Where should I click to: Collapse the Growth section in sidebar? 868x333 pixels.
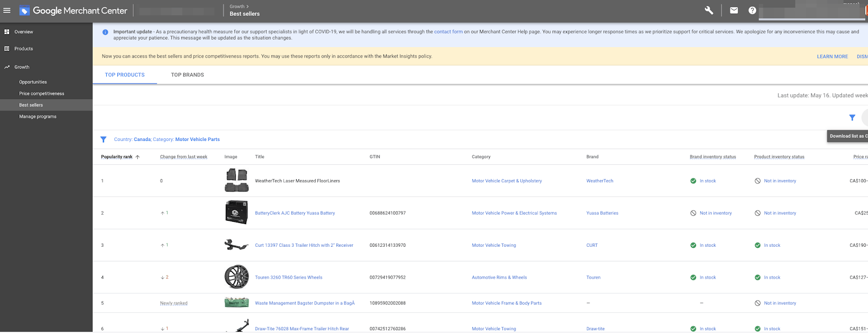(x=22, y=67)
